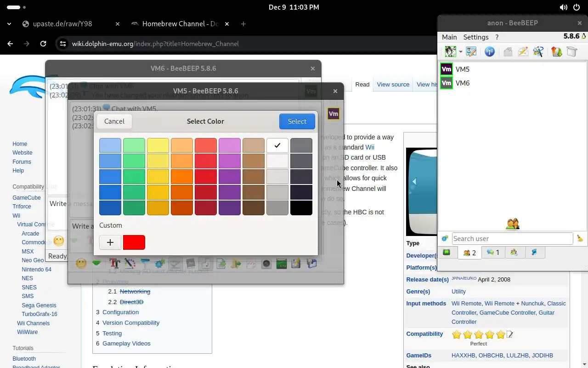
Task: Open the Main menu in BeeBEEP
Action: [449, 37]
